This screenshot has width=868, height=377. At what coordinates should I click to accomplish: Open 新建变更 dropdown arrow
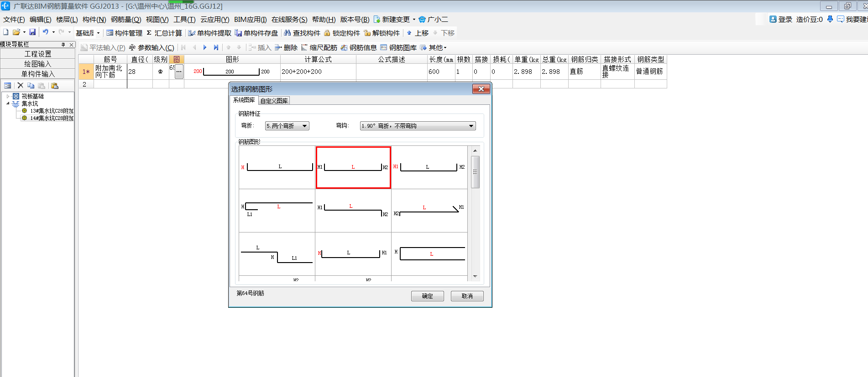pyautogui.click(x=414, y=19)
